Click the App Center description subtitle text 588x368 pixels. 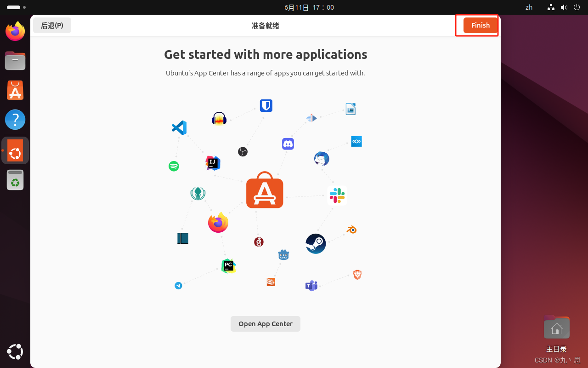click(266, 73)
